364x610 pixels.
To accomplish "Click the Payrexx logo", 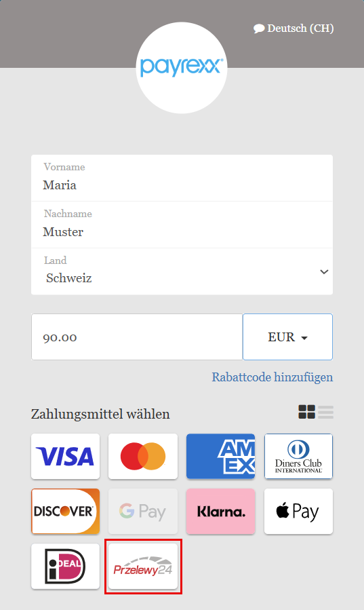I will click(182, 67).
